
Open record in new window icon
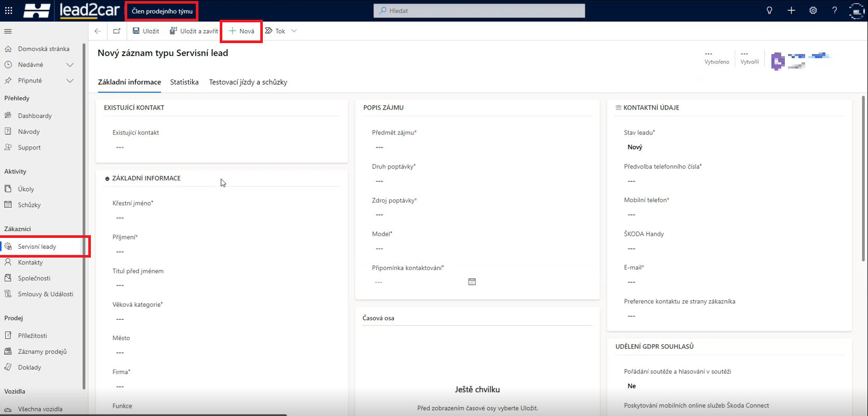pyautogui.click(x=117, y=31)
